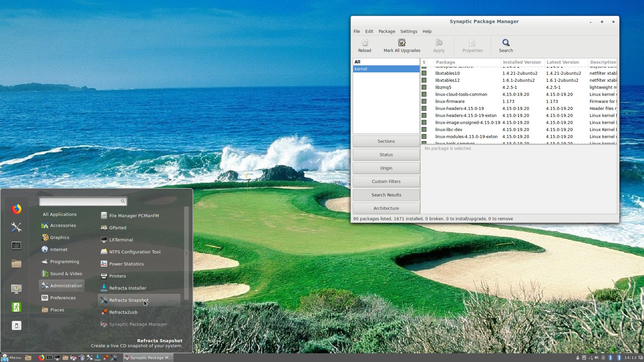Click the Bluetooth icon in system tray

coord(610,358)
